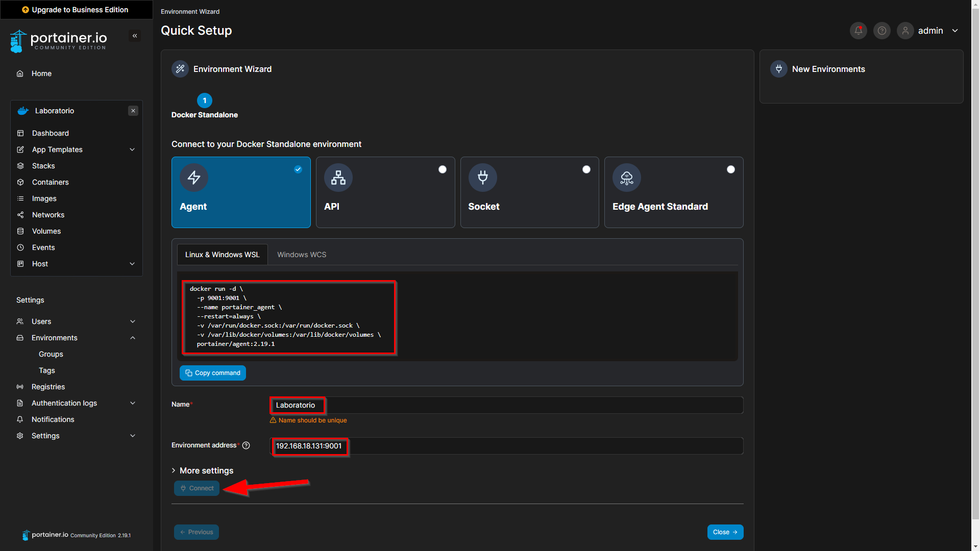Image resolution: width=980 pixels, height=551 pixels.
Task: Click Environment address help tooltip icon
Action: 246,445
